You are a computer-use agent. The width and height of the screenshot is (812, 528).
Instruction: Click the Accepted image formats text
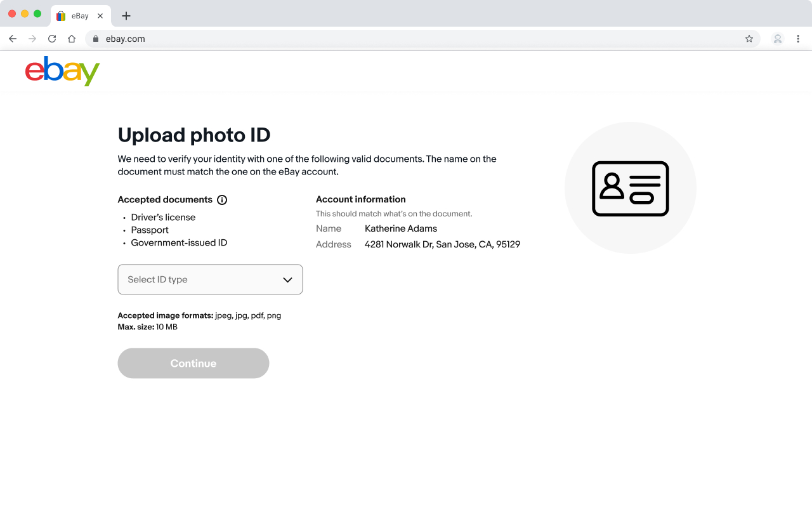tap(199, 315)
